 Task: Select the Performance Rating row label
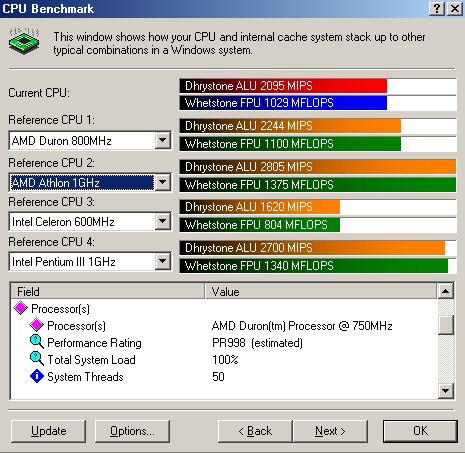pyautogui.click(x=94, y=343)
